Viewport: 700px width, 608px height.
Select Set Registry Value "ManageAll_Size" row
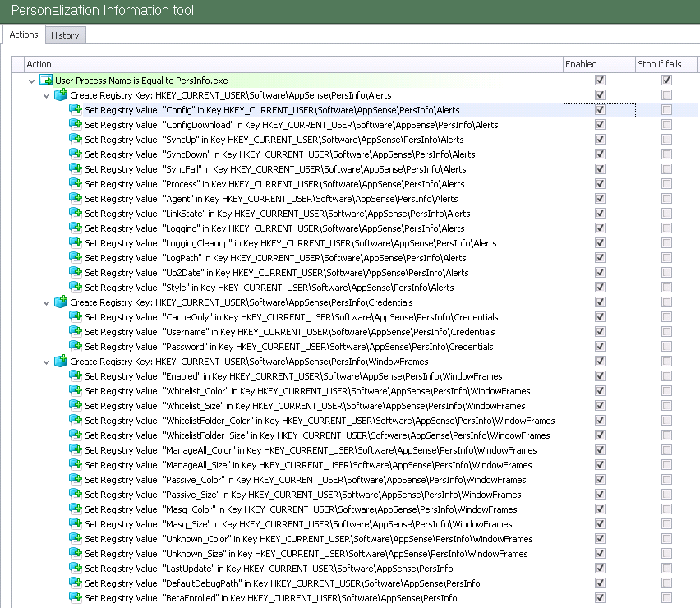(308, 465)
